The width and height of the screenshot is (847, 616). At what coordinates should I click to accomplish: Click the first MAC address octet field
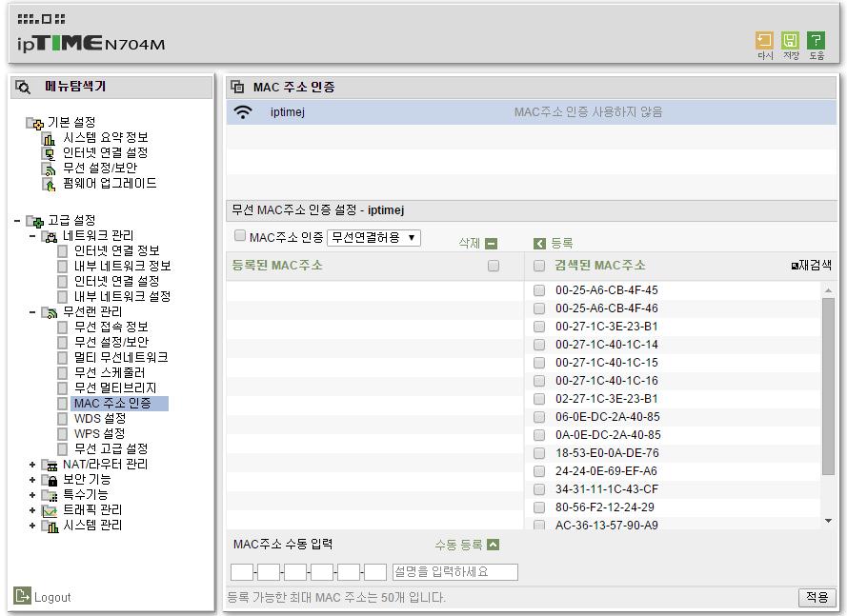(241, 572)
